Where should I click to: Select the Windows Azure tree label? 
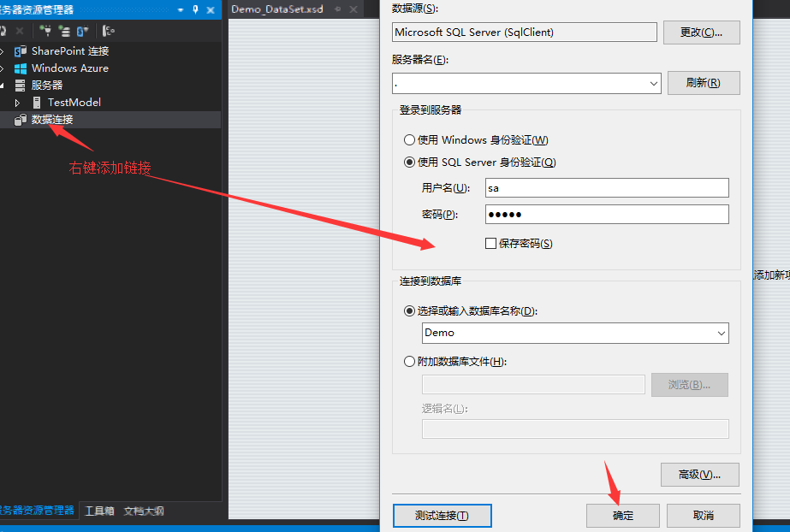(70, 68)
